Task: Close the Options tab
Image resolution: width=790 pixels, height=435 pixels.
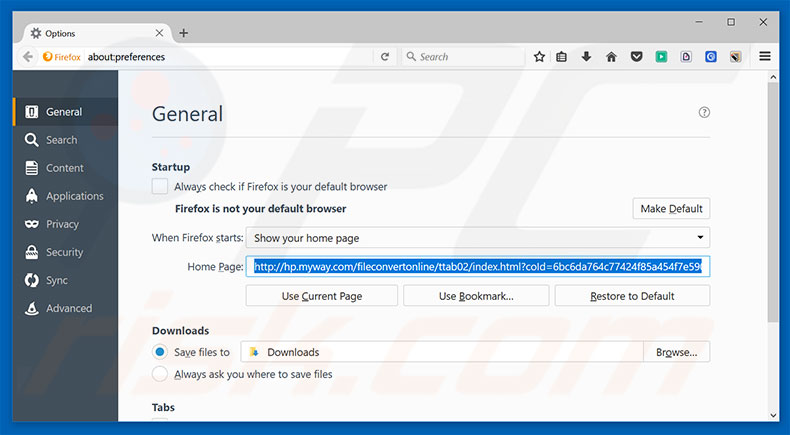Action: pyautogui.click(x=159, y=33)
